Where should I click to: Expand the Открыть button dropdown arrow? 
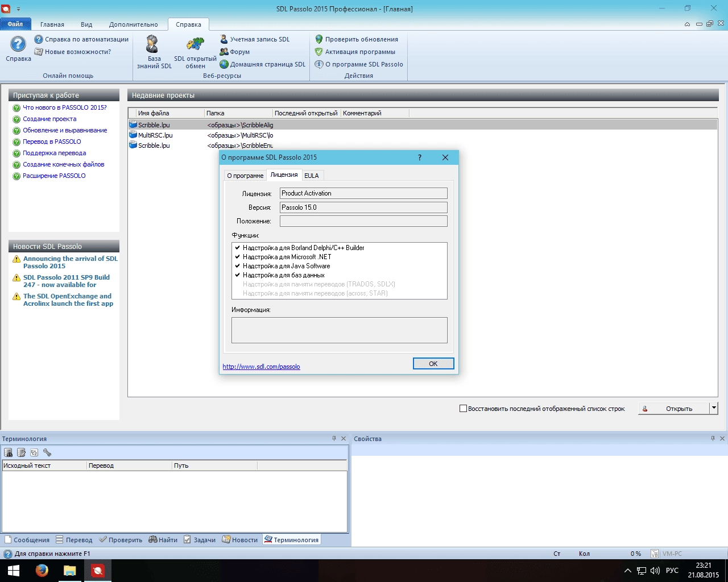coord(714,408)
